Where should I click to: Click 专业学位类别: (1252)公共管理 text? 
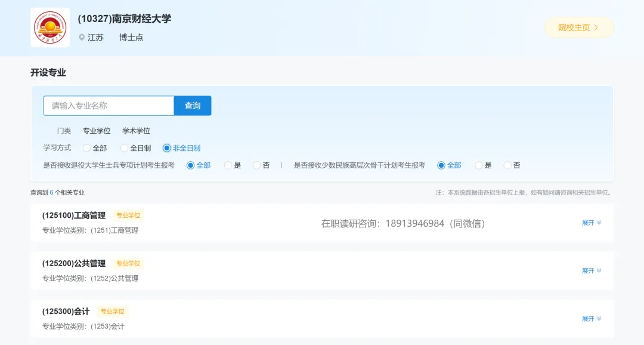coord(91,279)
